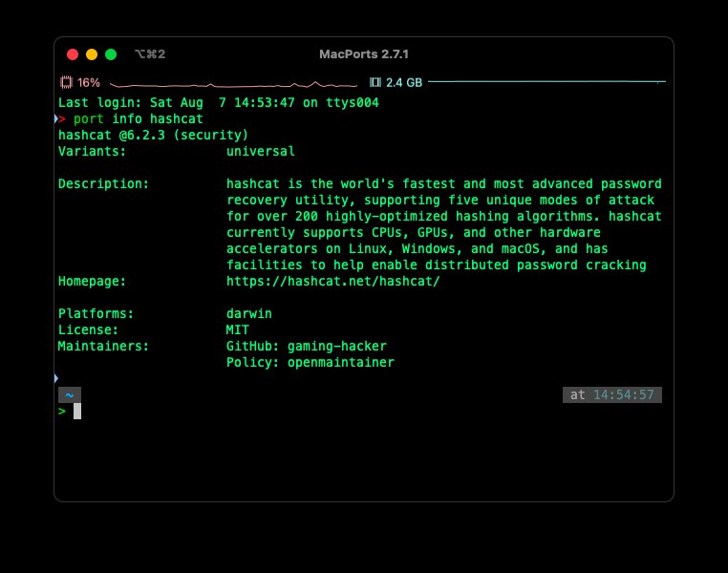Click the CPU usage graph line
Image resolution: width=728 pixels, height=573 pixels.
233,85
